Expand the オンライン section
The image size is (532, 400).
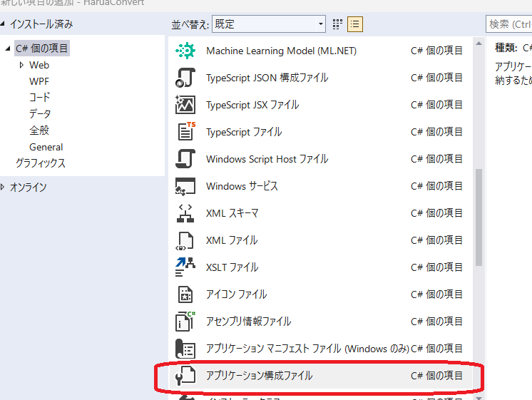tap(3, 187)
